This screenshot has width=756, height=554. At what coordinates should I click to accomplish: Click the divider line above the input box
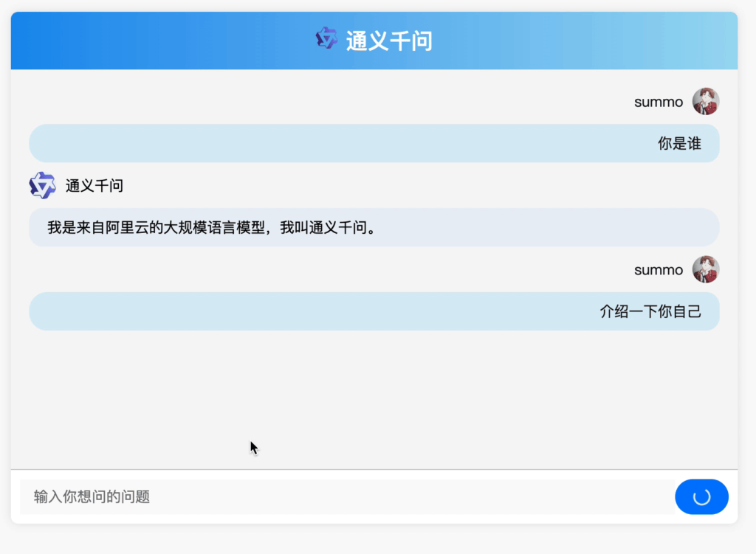374,469
